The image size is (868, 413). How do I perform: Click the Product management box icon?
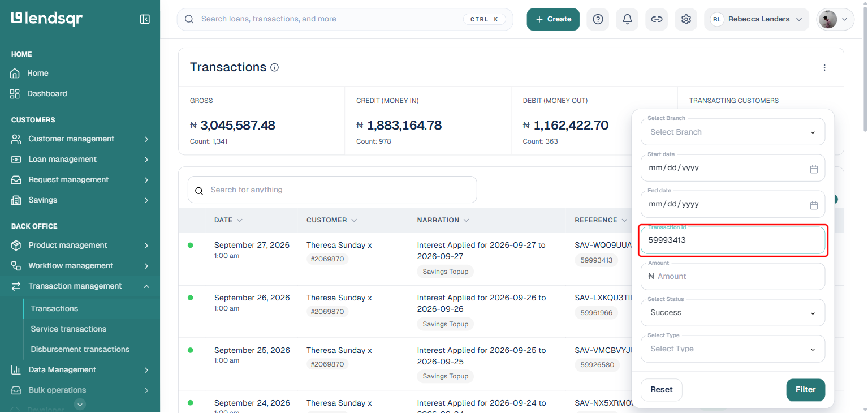[16, 246]
